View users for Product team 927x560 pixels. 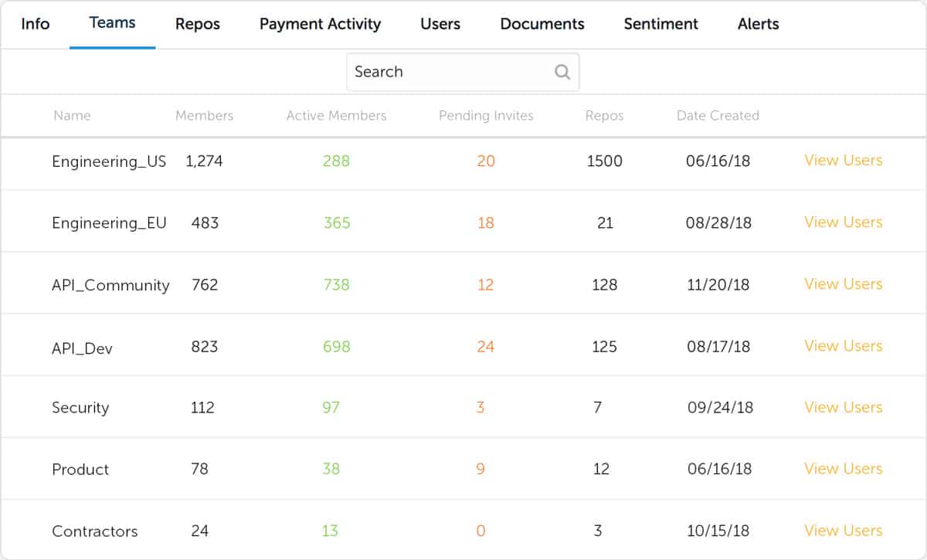[x=843, y=468]
